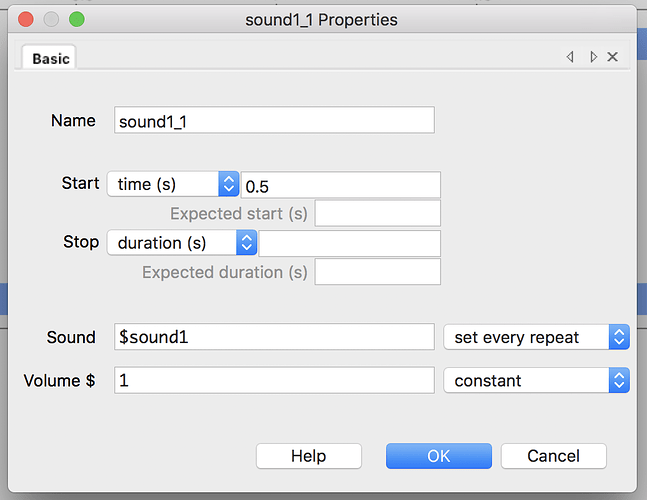Viewport: 647px width, 500px height.
Task: Dismiss dialog with the Cancel button
Action: pyautogui.click(x=553, y=456)
